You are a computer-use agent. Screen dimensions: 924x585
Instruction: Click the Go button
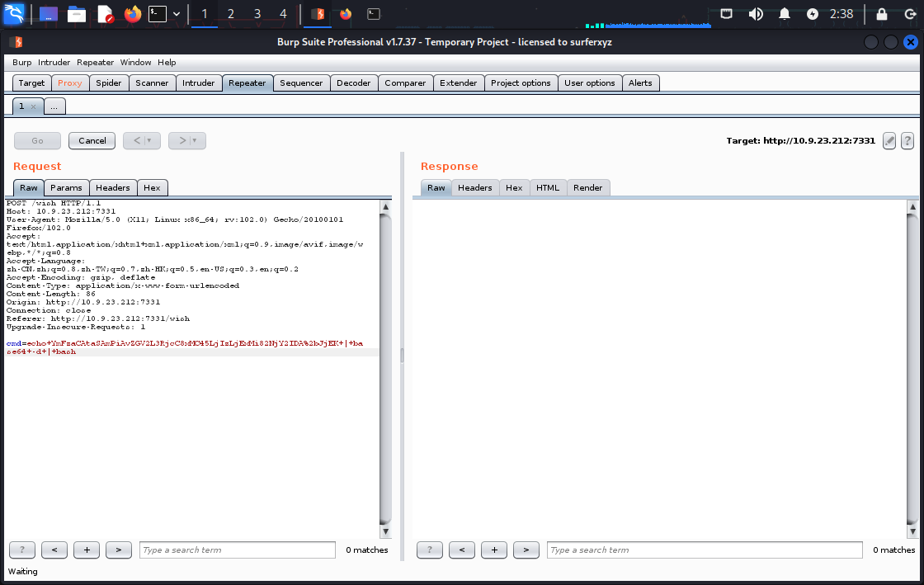(37, 141)
